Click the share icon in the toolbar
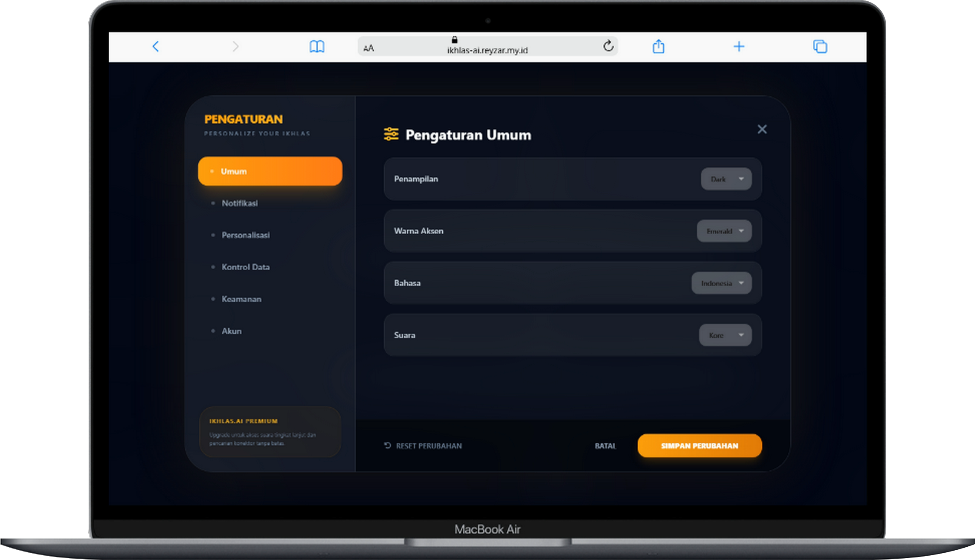The image size is (975, 560). pos(658,46)
